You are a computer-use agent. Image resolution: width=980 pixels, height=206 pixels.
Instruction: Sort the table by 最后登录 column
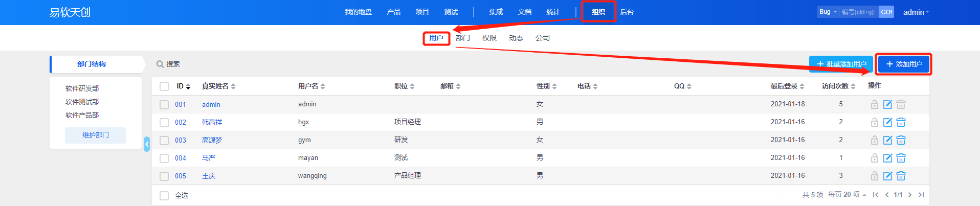click(x=788, y=86)
